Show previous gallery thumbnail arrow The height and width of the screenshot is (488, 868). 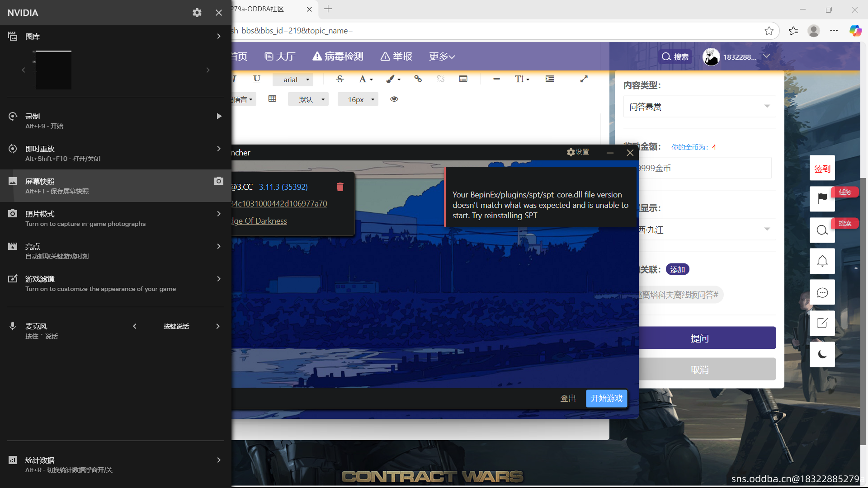24,70
